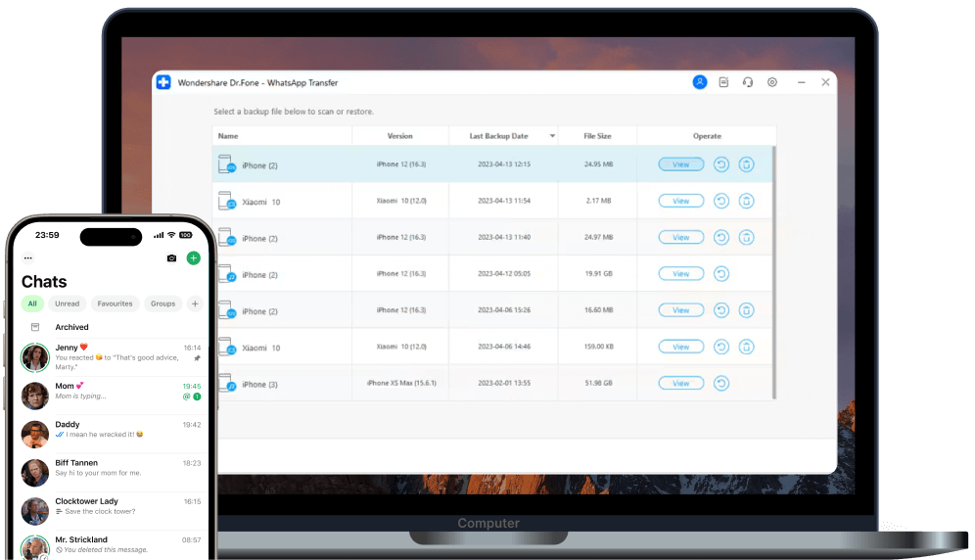Sort by Last Backup Date dropdown arrow
This screenshot has height=560, width=975.
pos(552,136)
